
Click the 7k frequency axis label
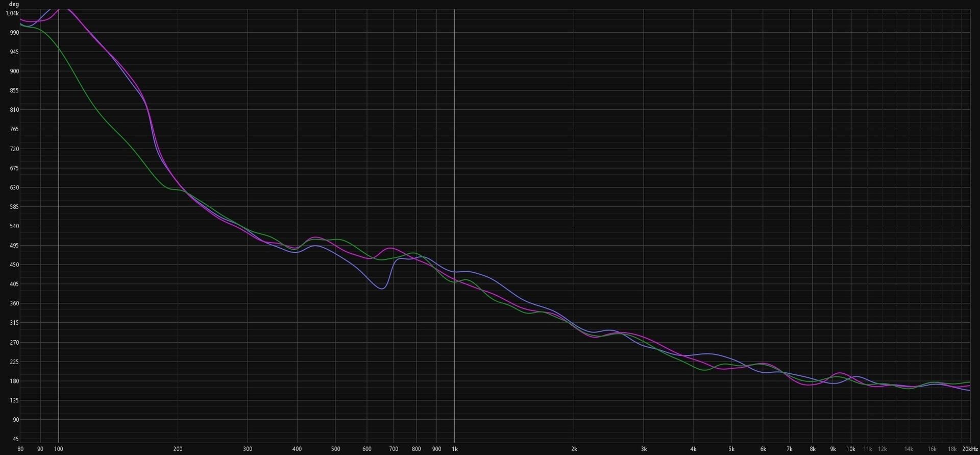click(790, 449)
